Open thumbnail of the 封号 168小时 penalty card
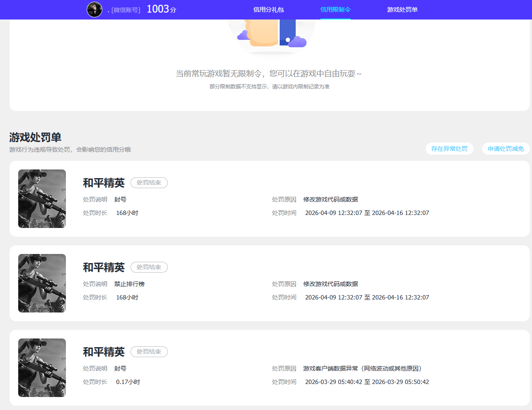Image resolution: width=532 pixels, height=410 pixels. click(42, 198)
